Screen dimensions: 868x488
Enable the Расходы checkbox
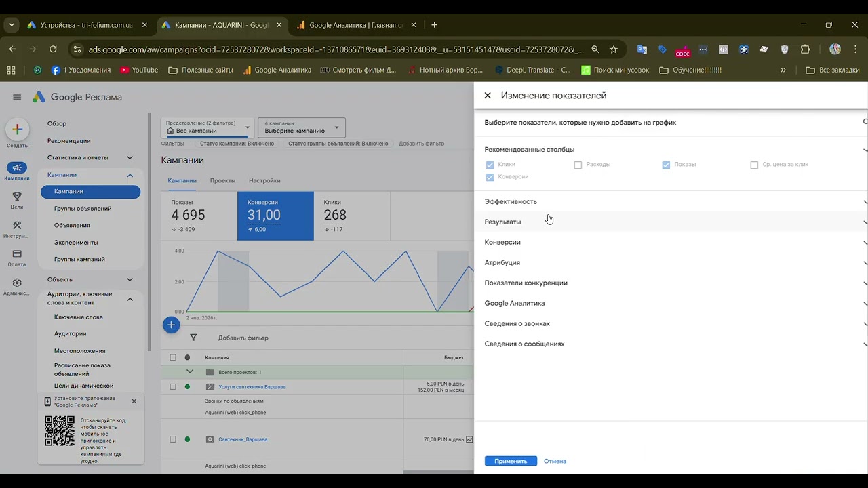click(x=578, y=165)
